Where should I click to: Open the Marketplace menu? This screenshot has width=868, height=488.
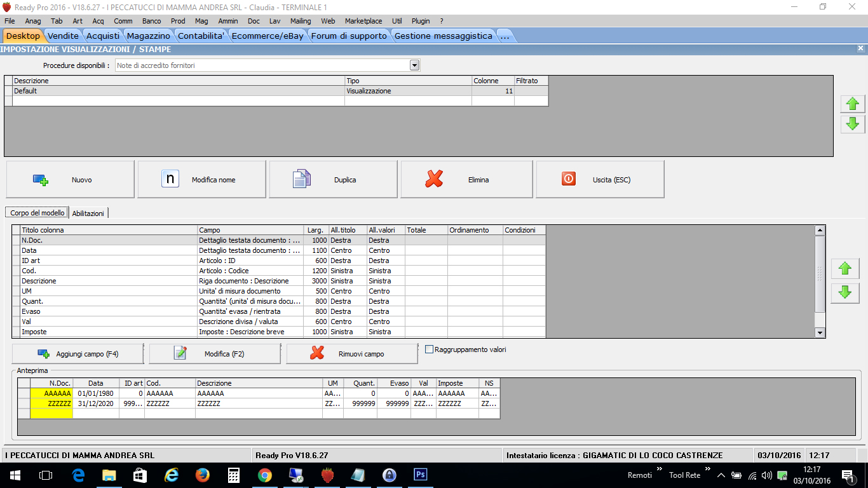[x=363, y=21]
